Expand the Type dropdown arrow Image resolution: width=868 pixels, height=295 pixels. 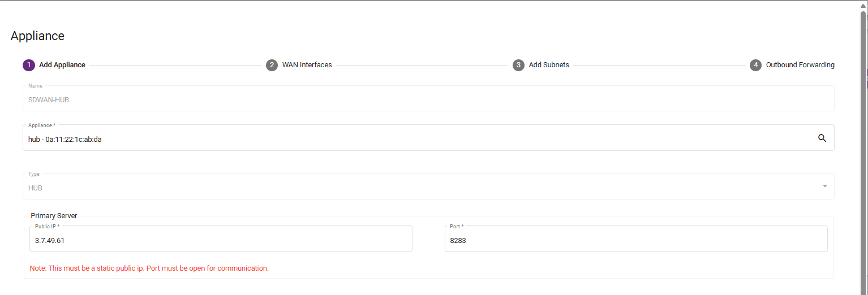click(x=824, y=186)
